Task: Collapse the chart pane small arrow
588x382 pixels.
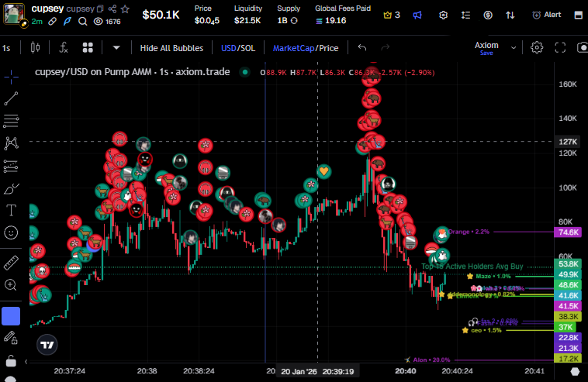Action: [x=26, y=362]
